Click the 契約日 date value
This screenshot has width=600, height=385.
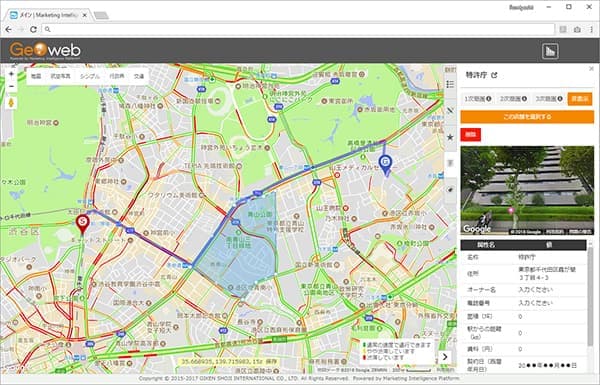point(547,365)
